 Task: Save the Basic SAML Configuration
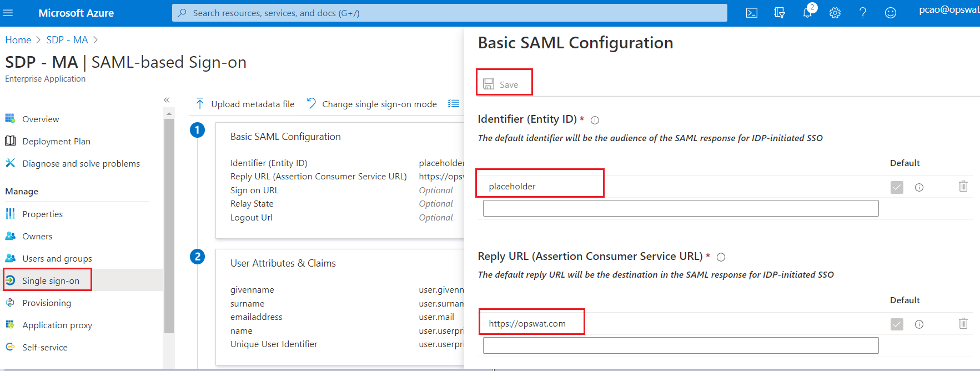[501, 84]
